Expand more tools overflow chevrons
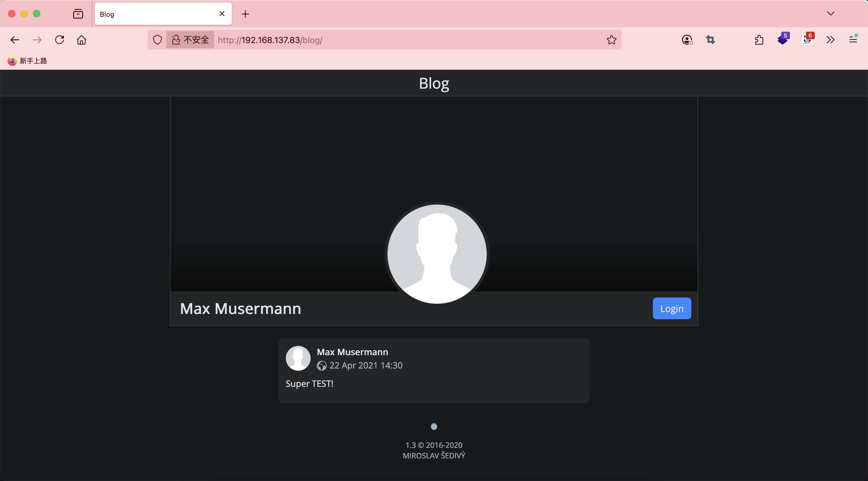Viewport: 868px width, 481px height. (830, 40)
